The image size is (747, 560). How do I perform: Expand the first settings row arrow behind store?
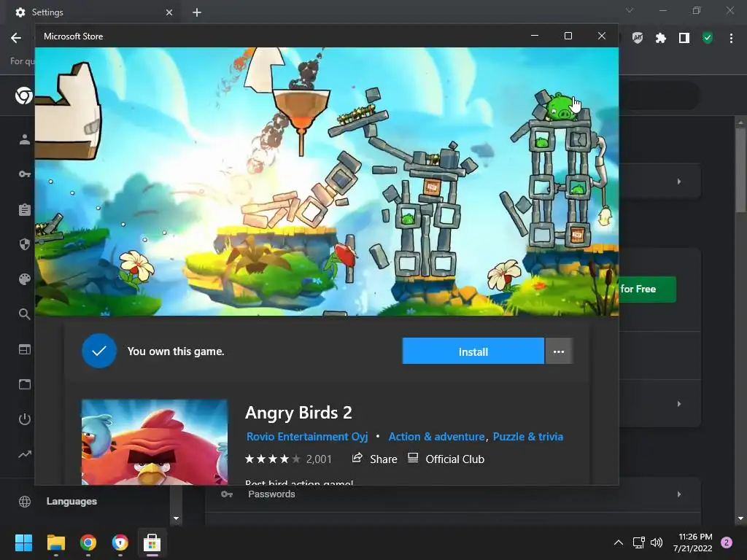tap(679, 182)
